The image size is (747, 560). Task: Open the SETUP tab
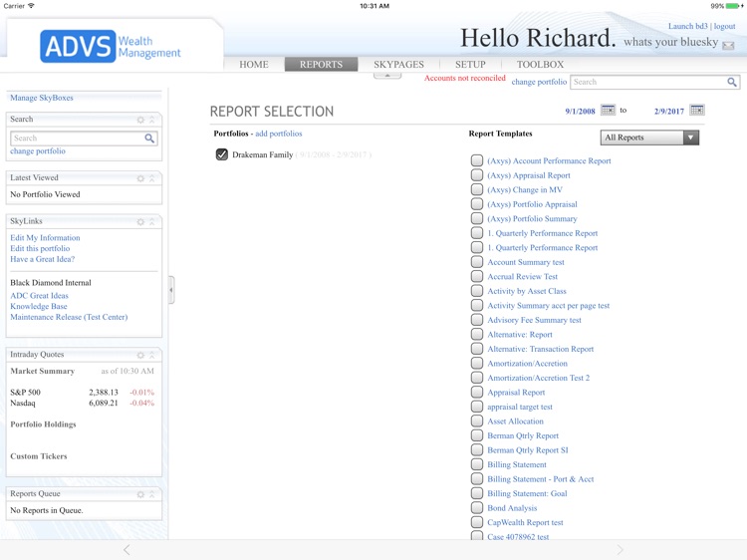(x=470, y=65)
